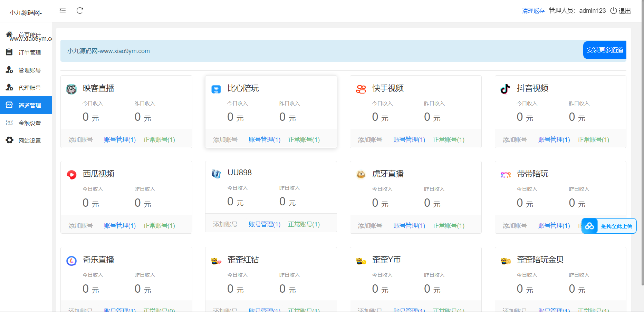The height and width of the screenshot is (312, 644).
Task: Open 账号管理(1) under 映客直播
Action: click(x=120, y=140)
